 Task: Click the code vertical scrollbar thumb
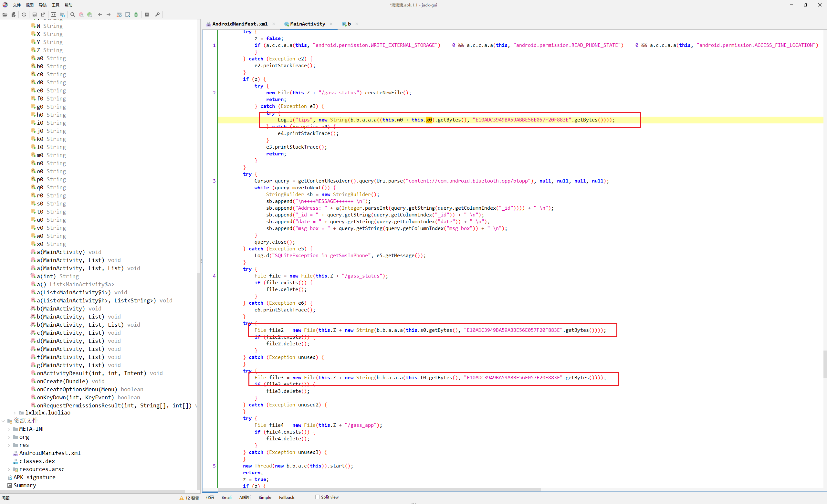[824, 363]
